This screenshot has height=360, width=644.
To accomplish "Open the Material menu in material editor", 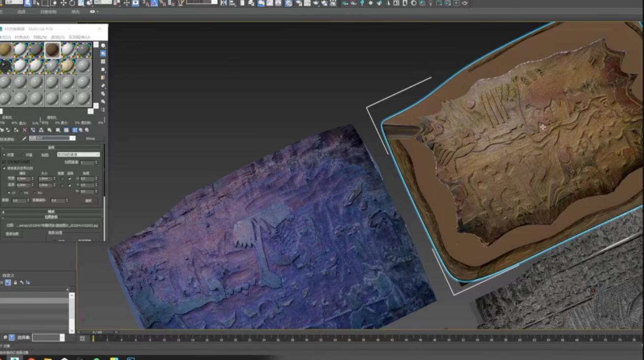I will [x=22, y=37].
